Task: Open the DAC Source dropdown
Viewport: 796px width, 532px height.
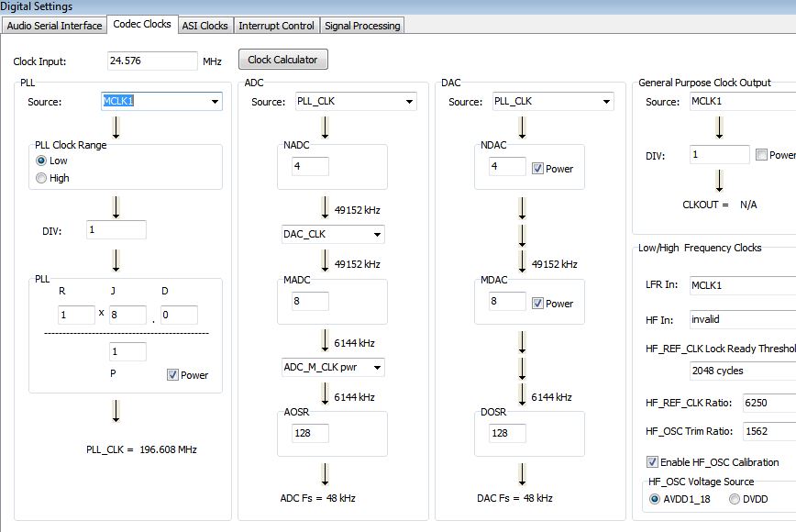Action: [553, 102]
